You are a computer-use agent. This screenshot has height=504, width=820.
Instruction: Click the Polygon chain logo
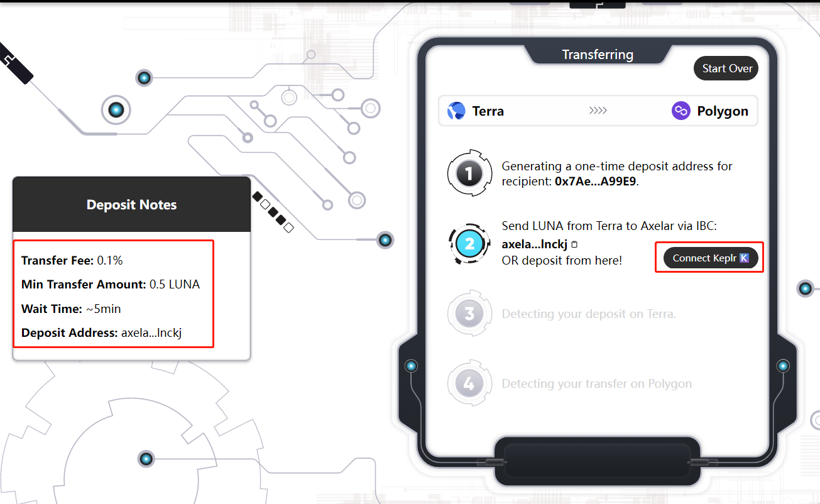coord(681,111)
